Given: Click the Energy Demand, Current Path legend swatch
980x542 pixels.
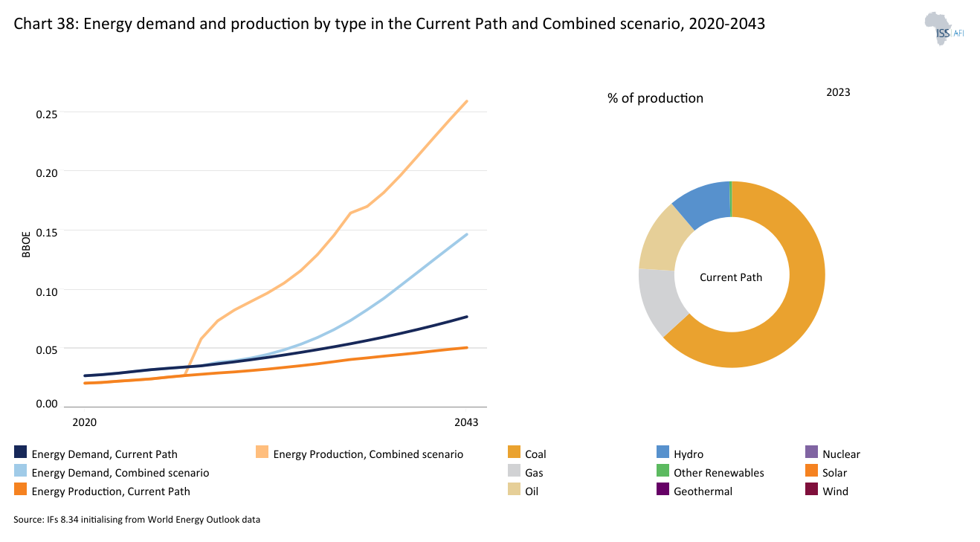Looking at the screenshot, I should [21, 452].
